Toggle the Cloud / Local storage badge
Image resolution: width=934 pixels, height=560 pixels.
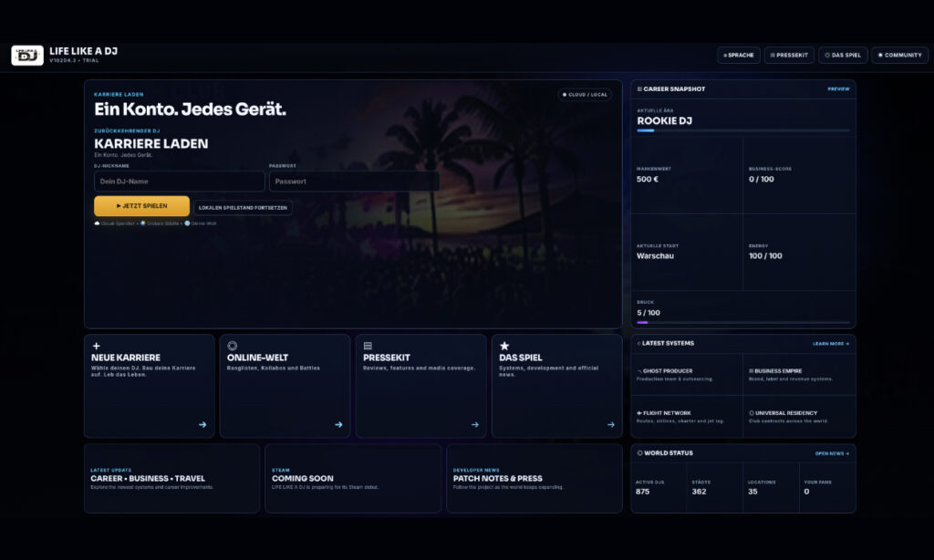pyautogui.click(x=585, y=95)
